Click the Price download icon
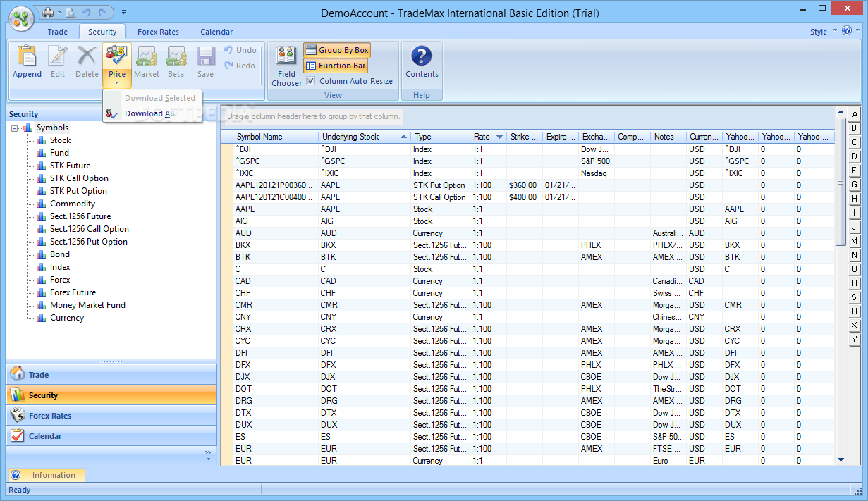Viewport: 868px width, 501px height. point(117,56)
